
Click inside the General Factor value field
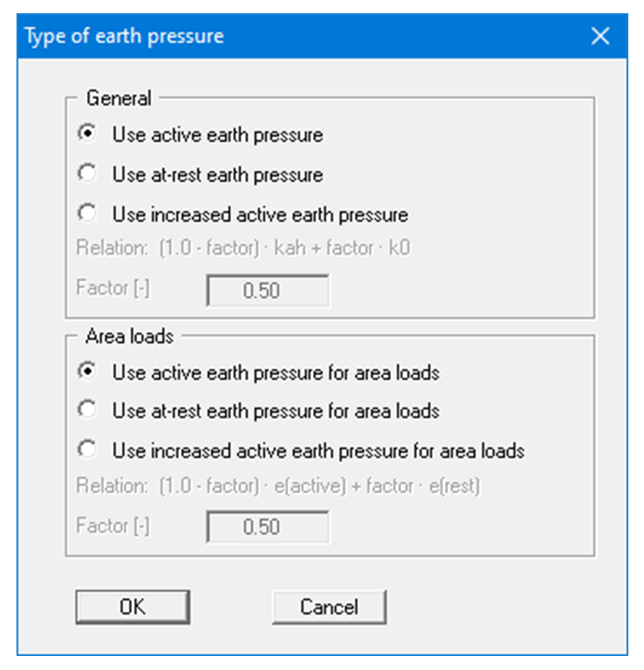[268, 290]
